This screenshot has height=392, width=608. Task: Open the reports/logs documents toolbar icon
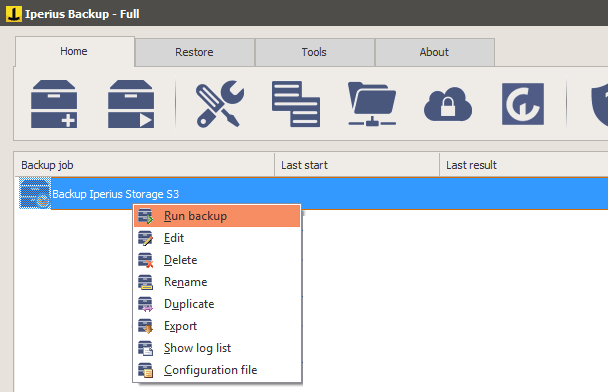coord(296,104)
